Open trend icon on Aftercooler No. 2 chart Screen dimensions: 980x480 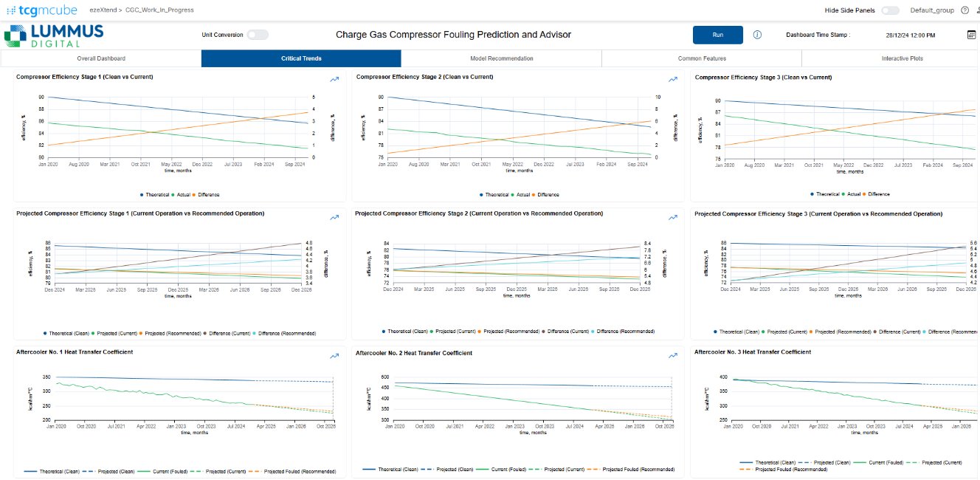pyautogui.click(x=672, y=355)
